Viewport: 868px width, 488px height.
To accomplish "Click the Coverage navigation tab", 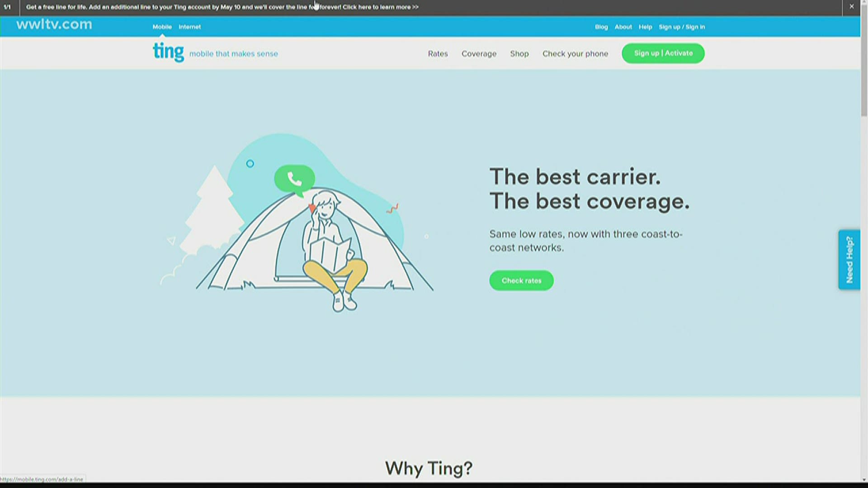I will (x=479, y=53).
